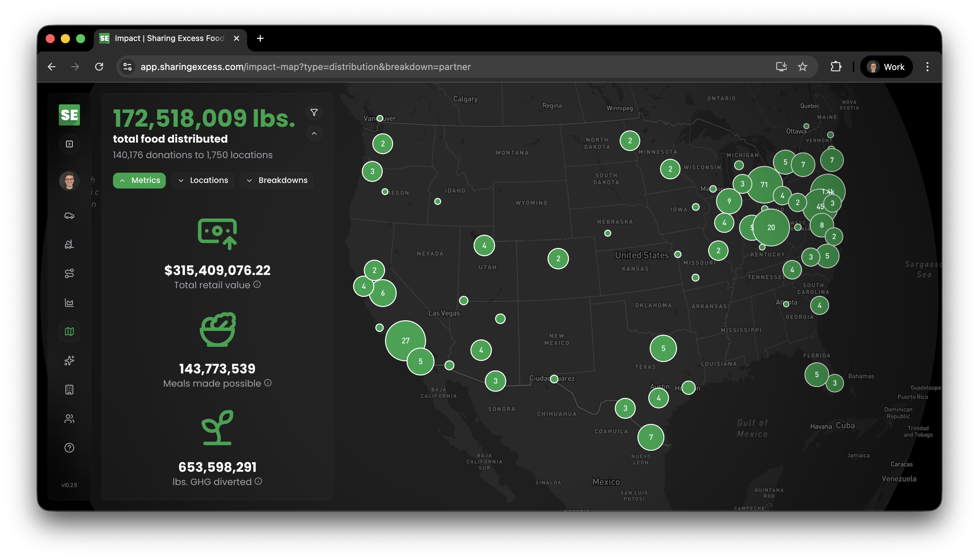Open the sparkles AI sidebar icon
Viewport: 979px width, 560px height.
(x=69, y=360)
